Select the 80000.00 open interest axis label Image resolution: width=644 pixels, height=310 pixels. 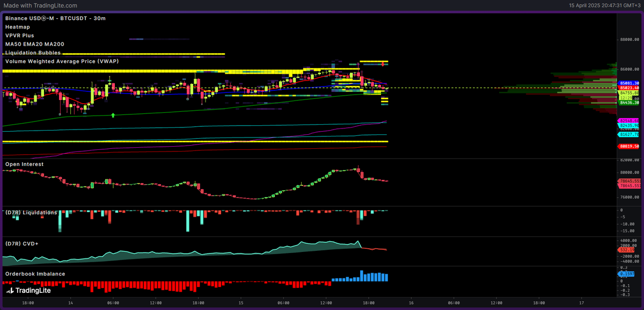click(630, 172)
